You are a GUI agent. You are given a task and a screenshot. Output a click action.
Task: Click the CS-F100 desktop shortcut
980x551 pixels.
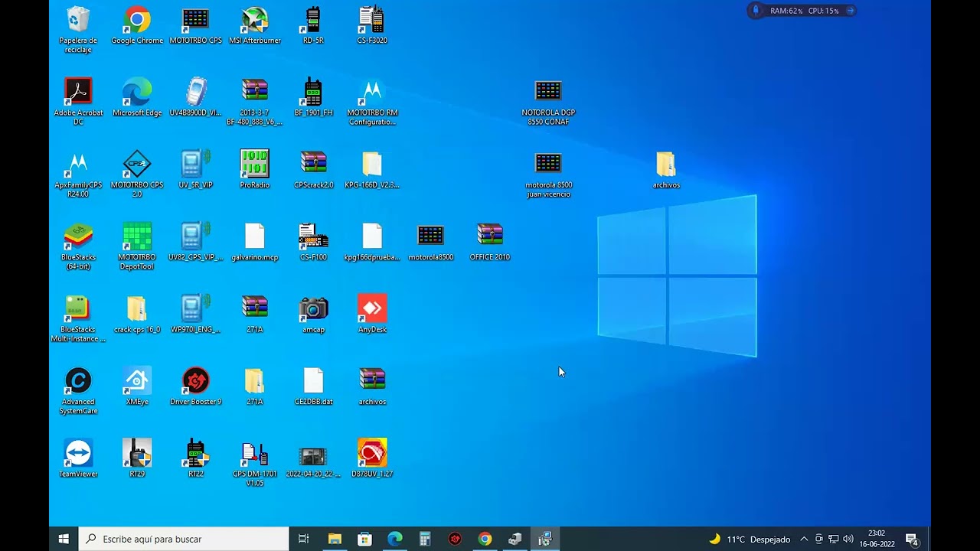pyautogui.click(x=313, y=242)
